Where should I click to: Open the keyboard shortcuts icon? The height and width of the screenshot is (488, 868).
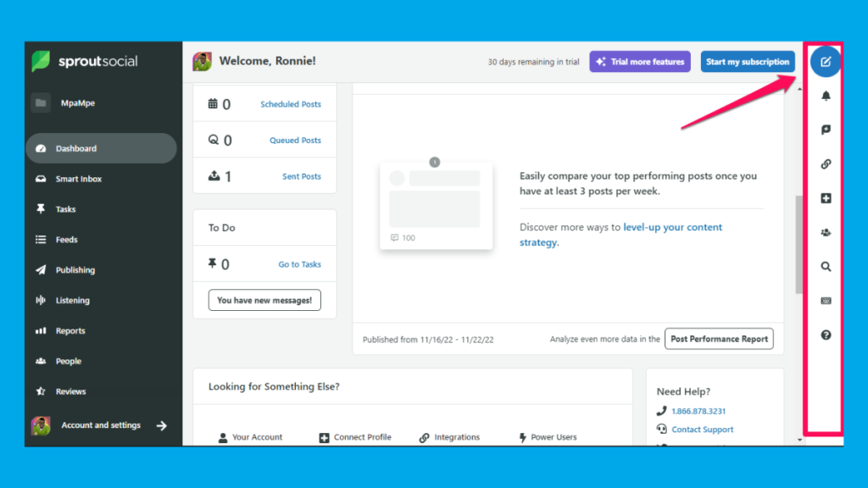pyautogui.click(x=826, y=301)
